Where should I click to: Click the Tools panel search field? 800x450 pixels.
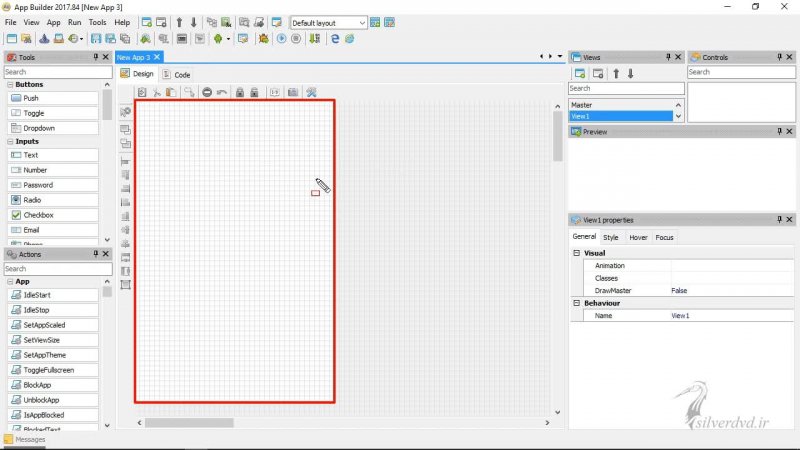pos(57,72)
